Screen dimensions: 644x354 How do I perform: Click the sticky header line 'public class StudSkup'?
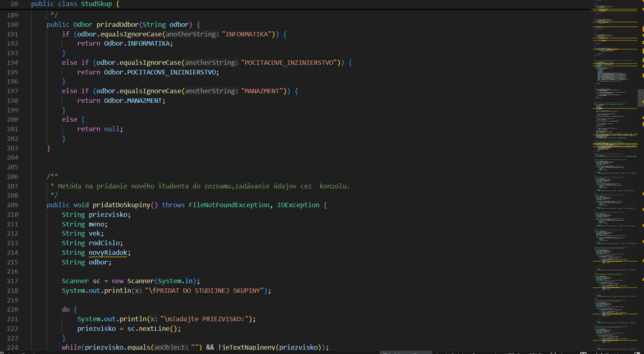point(75,4)
